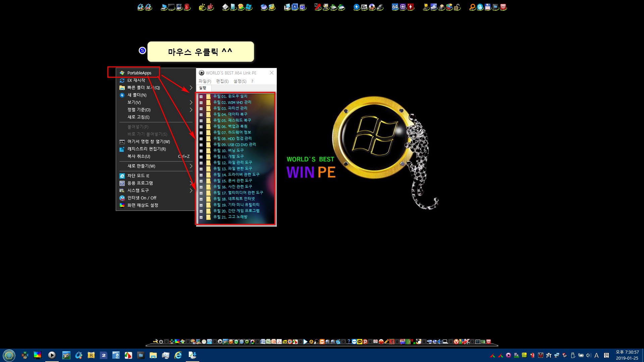Click the blue 'A' square icon in top launcher
Viewport: 644px width, 362px height.
click(x=294, y=7)
